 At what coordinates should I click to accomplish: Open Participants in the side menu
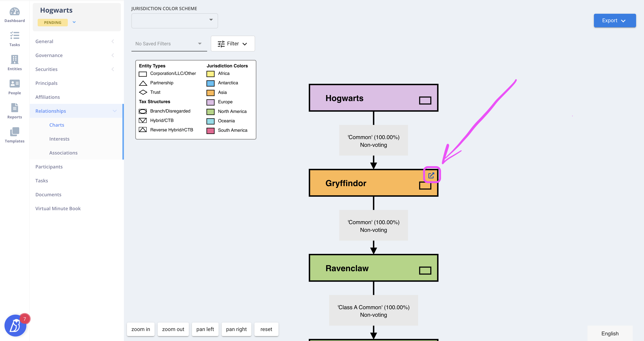49,167
